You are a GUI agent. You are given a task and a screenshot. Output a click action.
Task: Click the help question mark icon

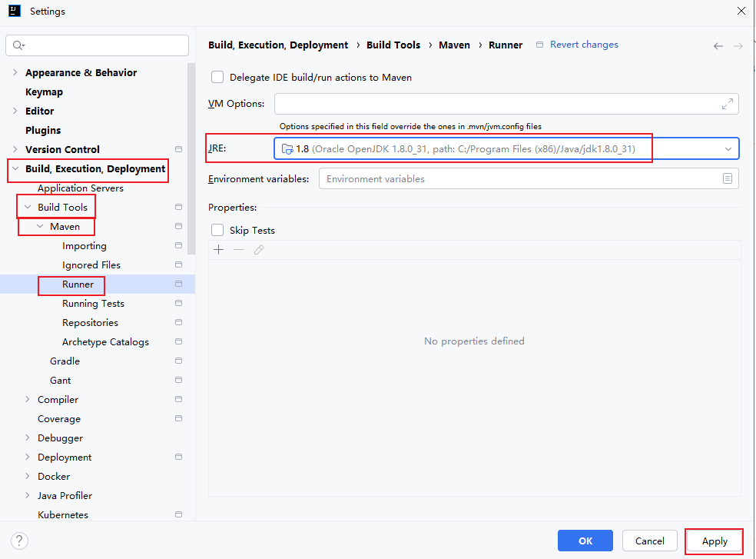point(19,541)
